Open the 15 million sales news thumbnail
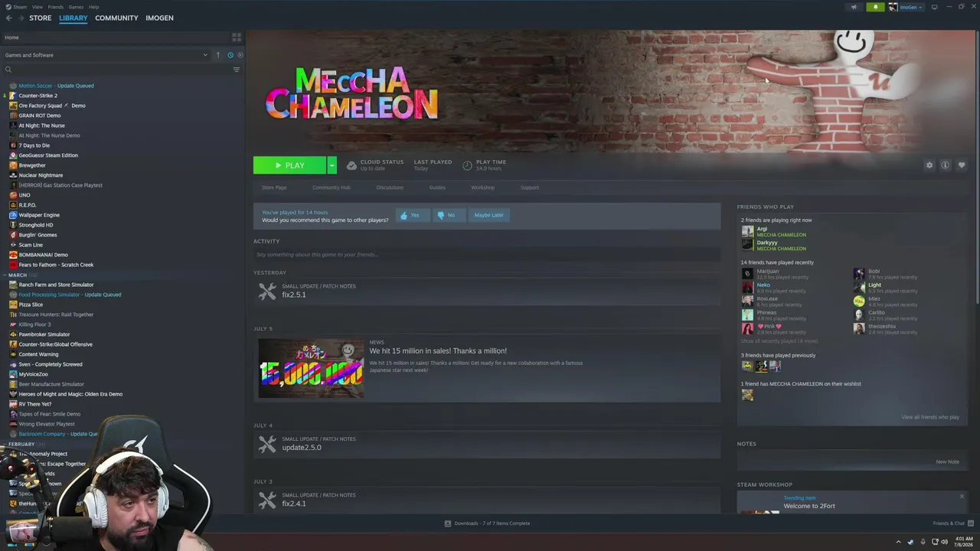980x551 pixels. coord(312,369)
